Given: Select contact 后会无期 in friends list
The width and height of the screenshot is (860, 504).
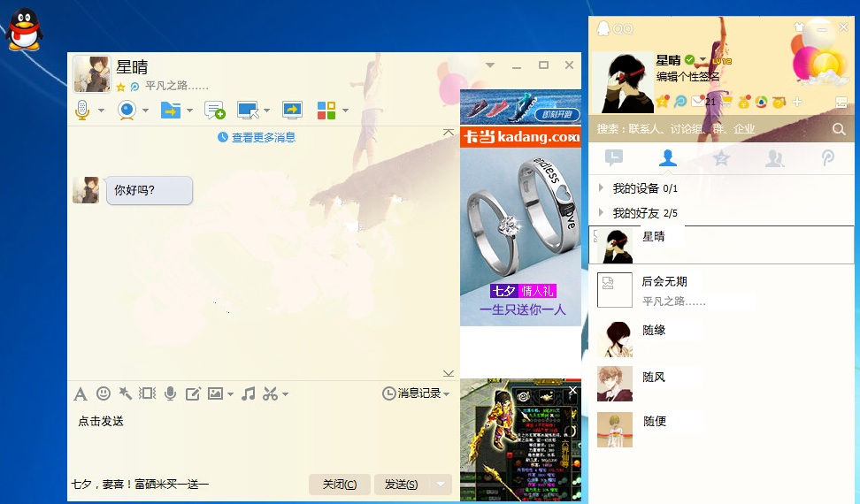Looking at the screenshot, I should click(721, 290).
